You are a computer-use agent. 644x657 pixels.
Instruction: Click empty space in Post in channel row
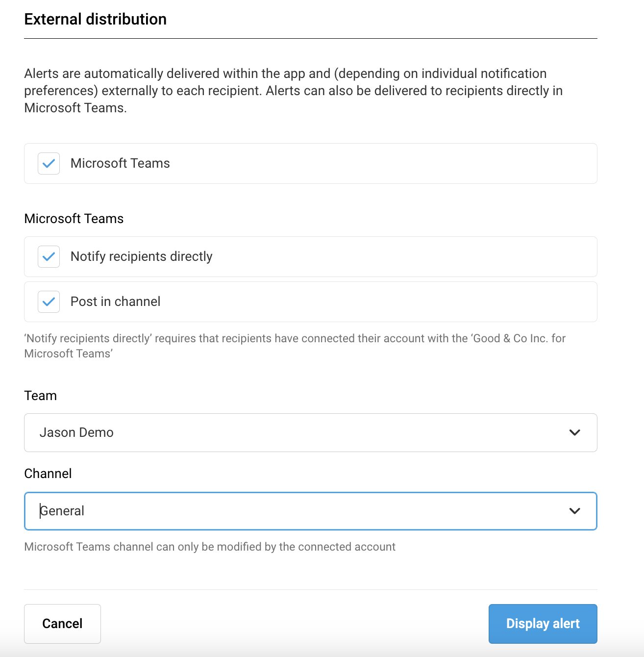click(x=392, y=302)
